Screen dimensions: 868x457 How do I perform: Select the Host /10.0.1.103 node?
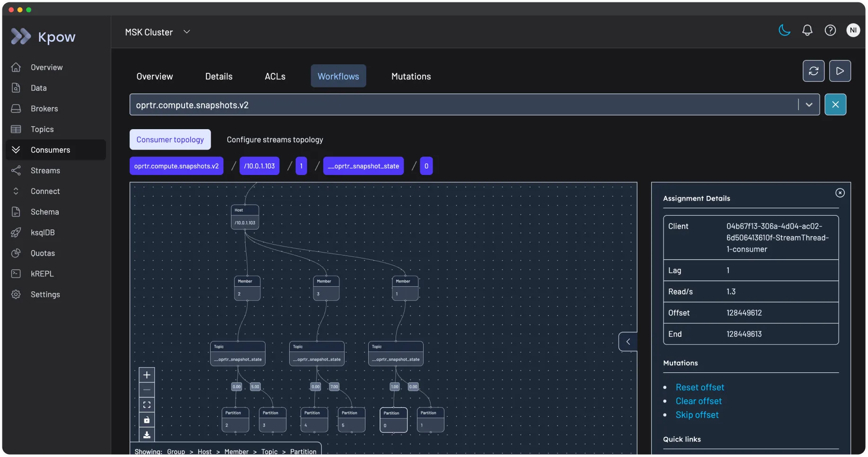(x=245, y=217)
